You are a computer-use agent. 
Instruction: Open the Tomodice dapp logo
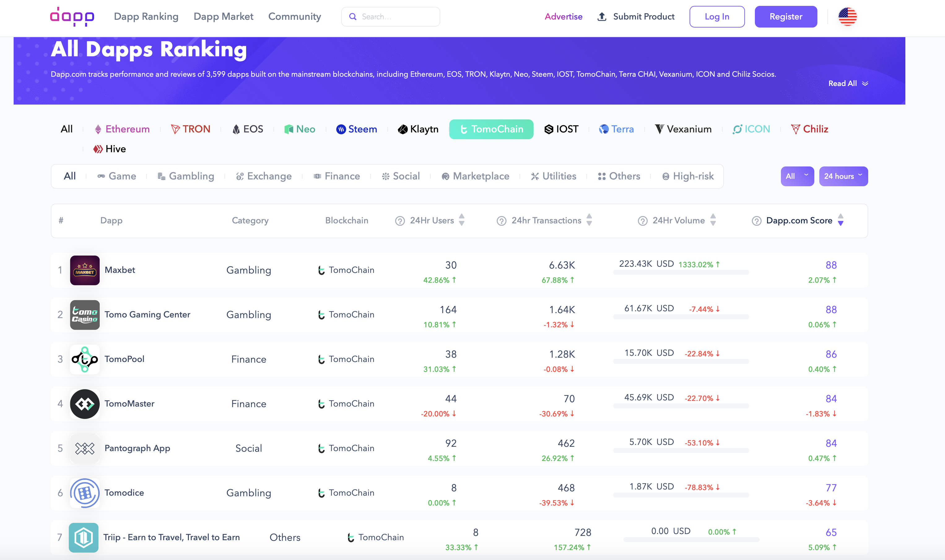click(x=85, y=493)
